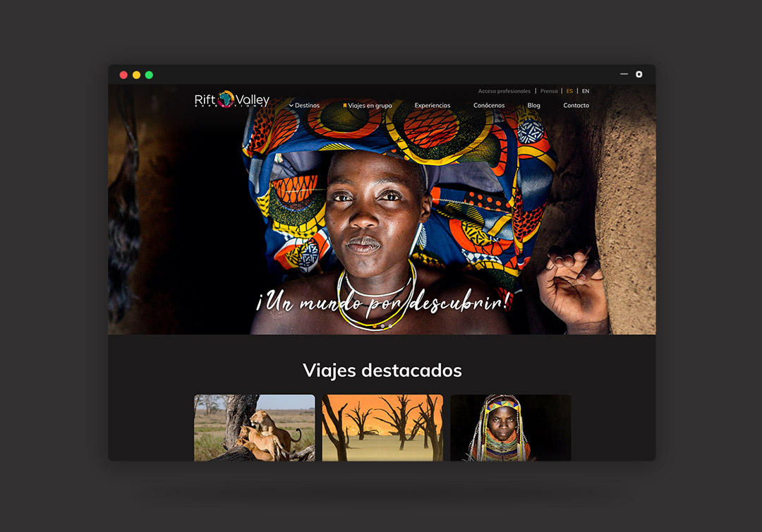Click the bookmark icon beside Viajes en grupo
This screenshot has height=532, width=762.
pyautogui.click(x=344, y=105)
